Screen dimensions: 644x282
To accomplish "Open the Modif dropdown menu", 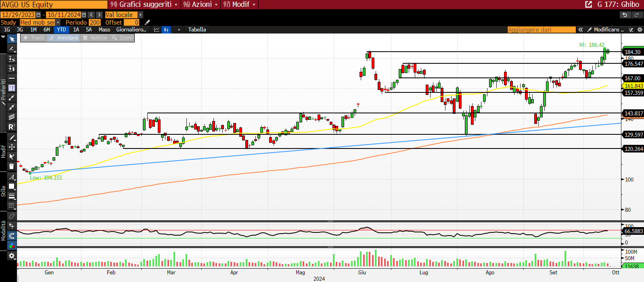I will click(x=240, y=4).
